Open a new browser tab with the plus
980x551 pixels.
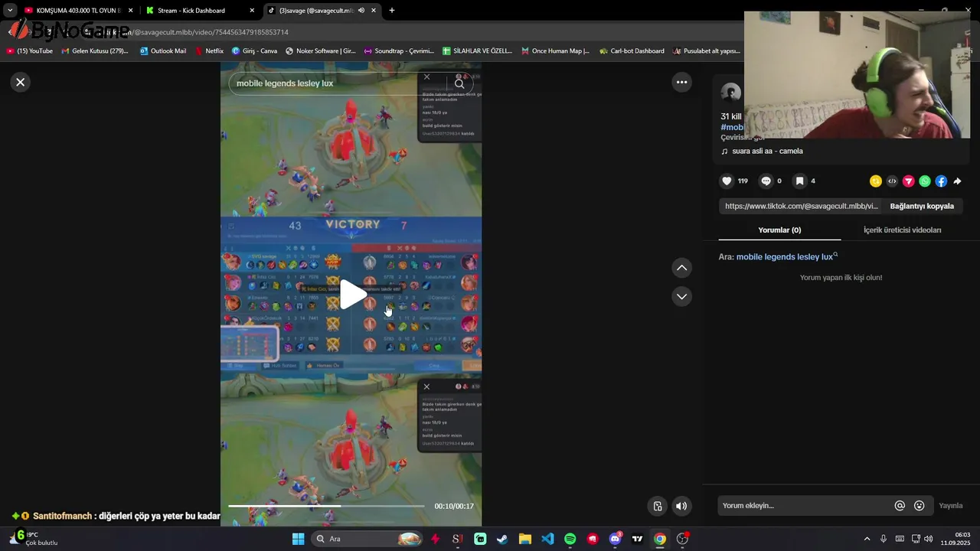(x=392, y=11)
